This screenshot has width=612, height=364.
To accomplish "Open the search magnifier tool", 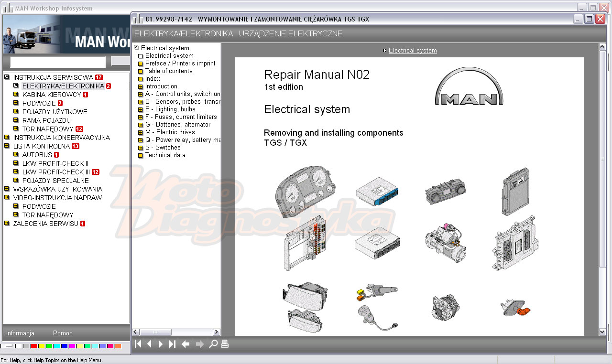I will pyautogui.click(x=213, y=344).
